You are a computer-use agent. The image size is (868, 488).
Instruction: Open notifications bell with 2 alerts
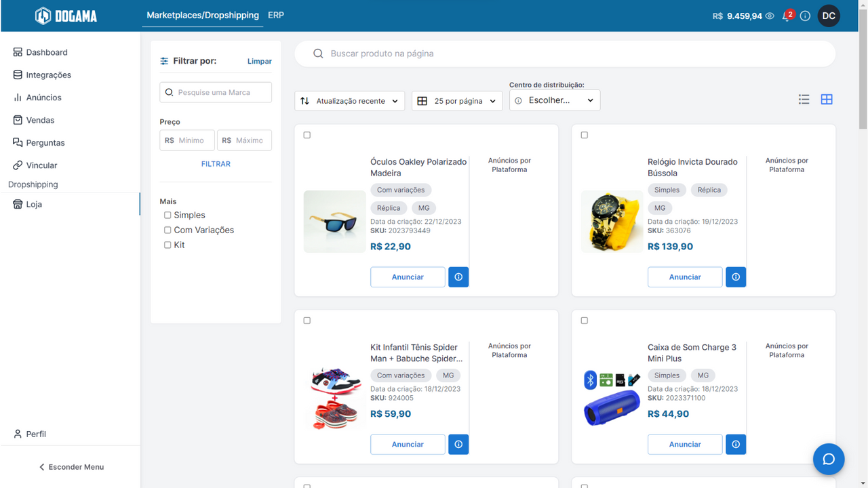[x=787, y=16]
